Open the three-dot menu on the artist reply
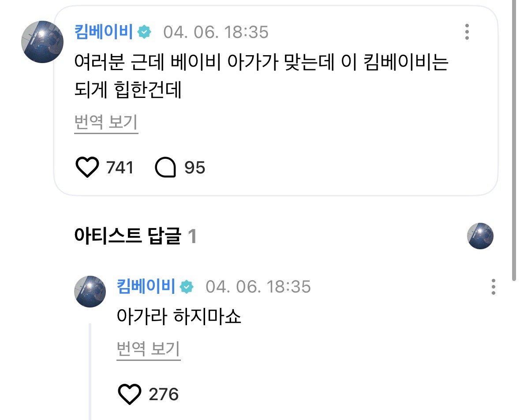 493,287
